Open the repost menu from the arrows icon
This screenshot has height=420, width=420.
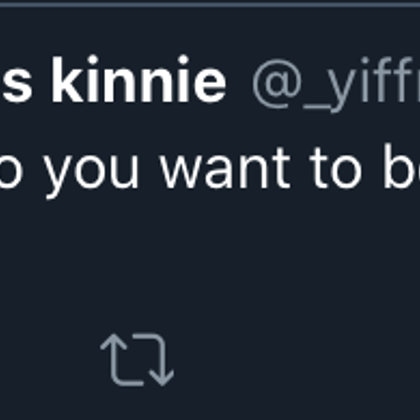[137, 360]
